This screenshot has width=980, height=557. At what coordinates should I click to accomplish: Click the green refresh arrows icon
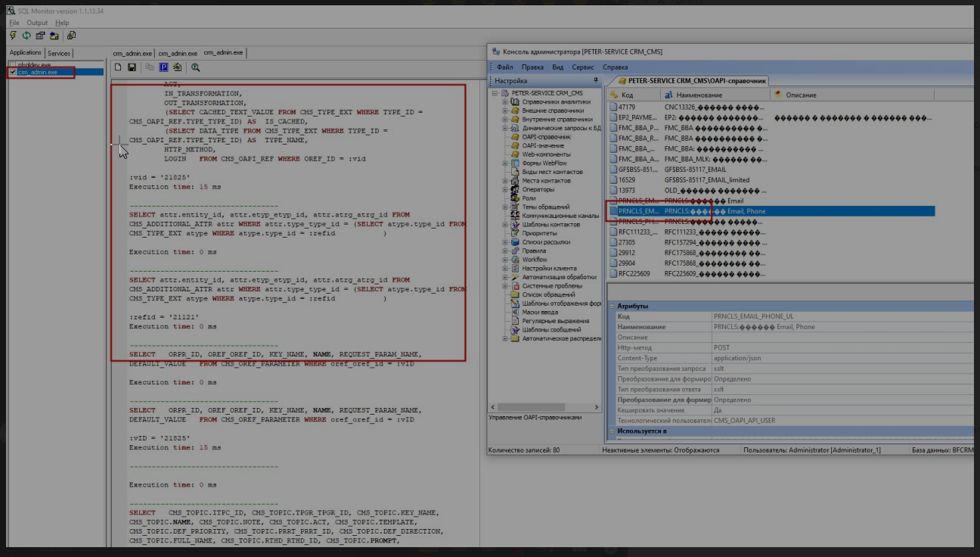pyautogui.click(x=26, y=35)
